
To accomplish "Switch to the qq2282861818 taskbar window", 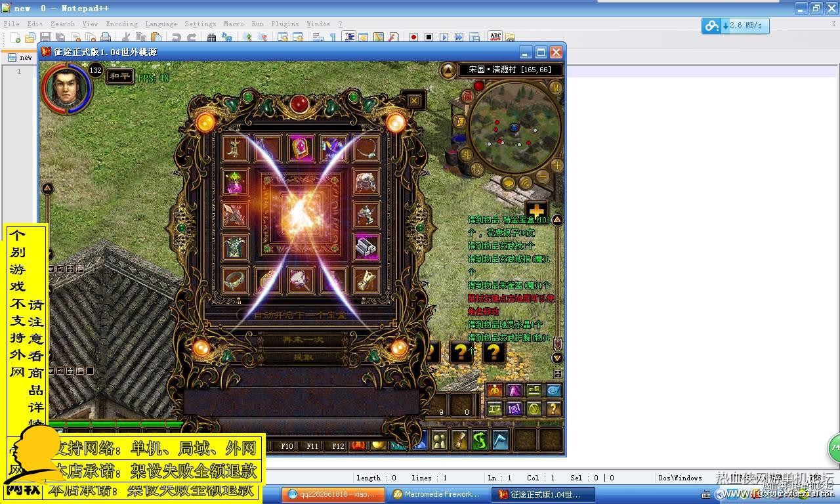I will [x=334, y=494].
